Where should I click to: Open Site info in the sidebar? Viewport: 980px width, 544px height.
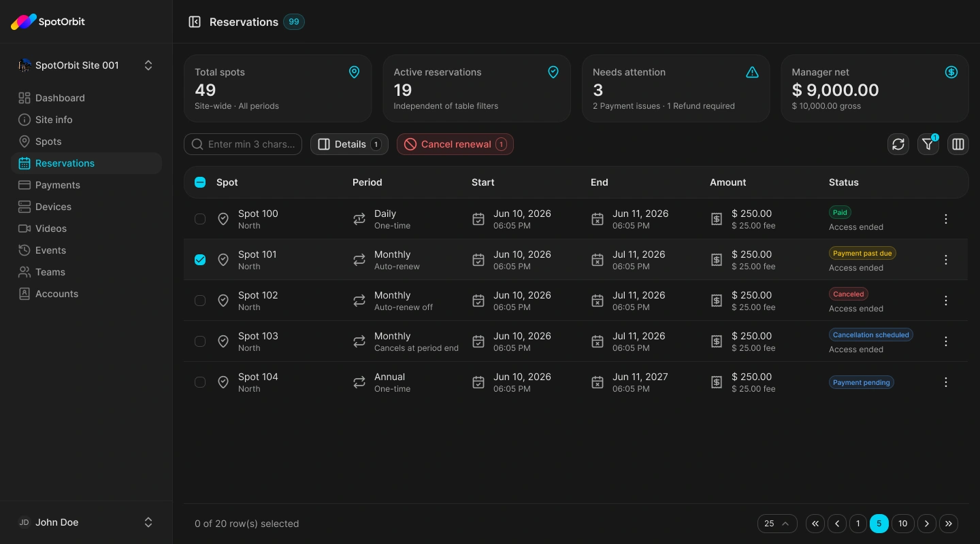[x=86, y=120]
